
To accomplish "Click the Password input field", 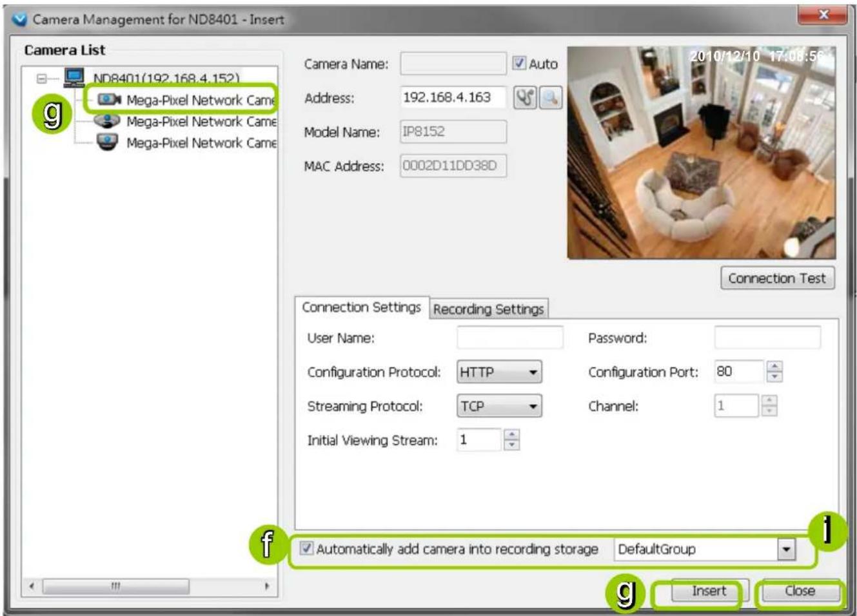I will click(767, 338).
